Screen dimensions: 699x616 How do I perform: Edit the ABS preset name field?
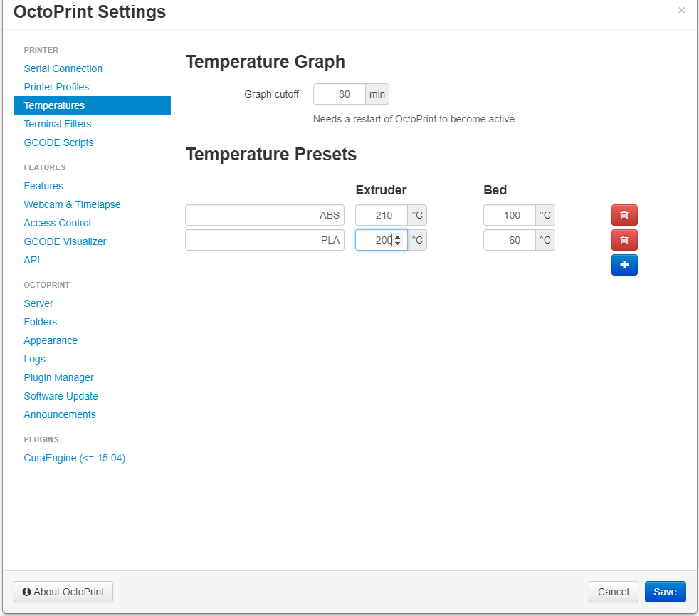264,215
